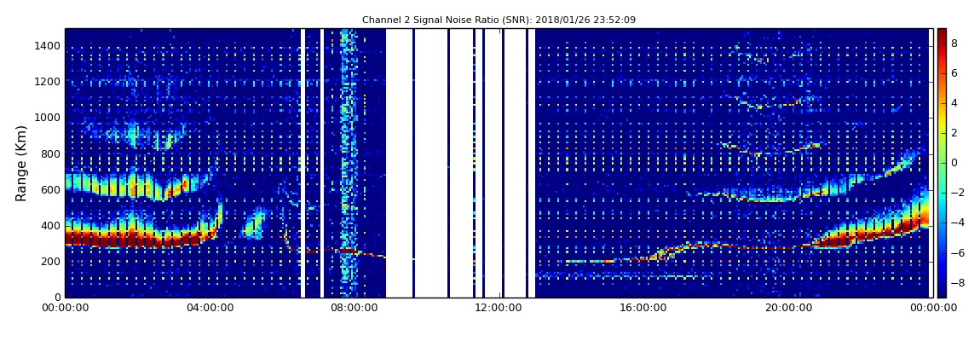Click the 600 range tick label

coord(50,189)
